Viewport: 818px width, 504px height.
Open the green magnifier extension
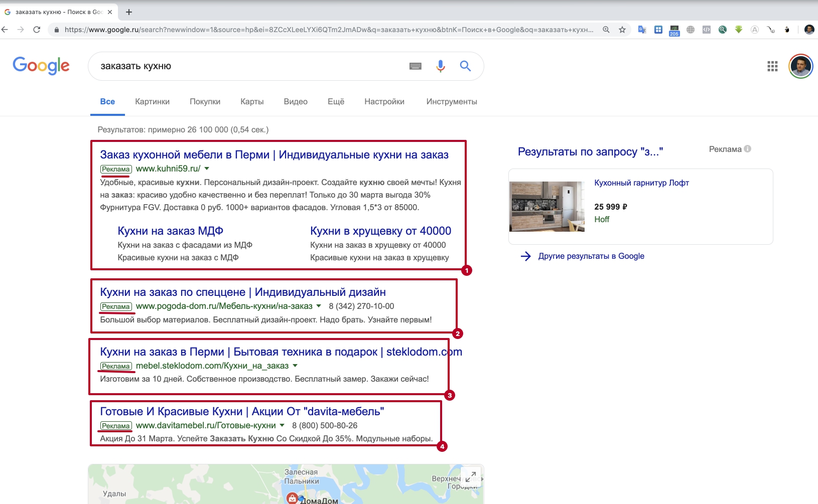(723, 30)
